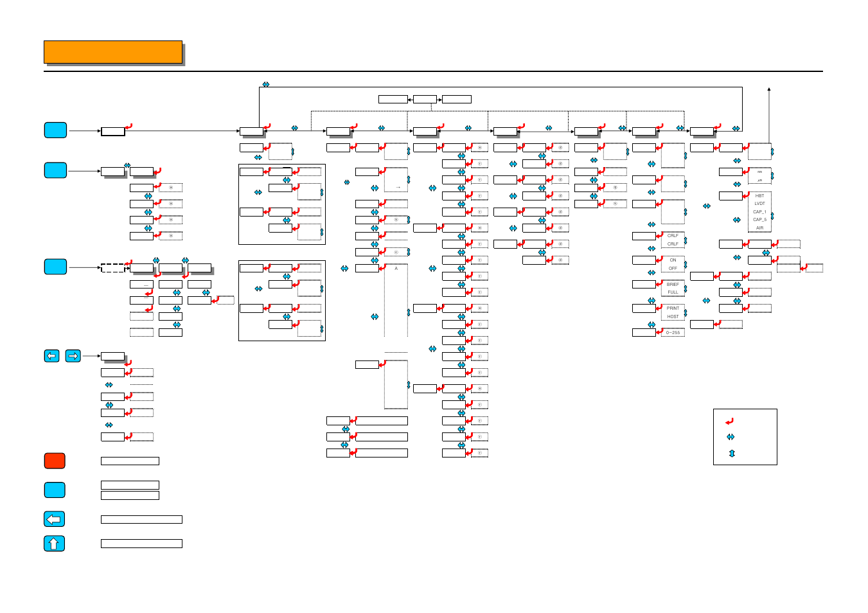Choose the HOST value
This screenshot has height=613, width=868.
[x=673, y=316]
